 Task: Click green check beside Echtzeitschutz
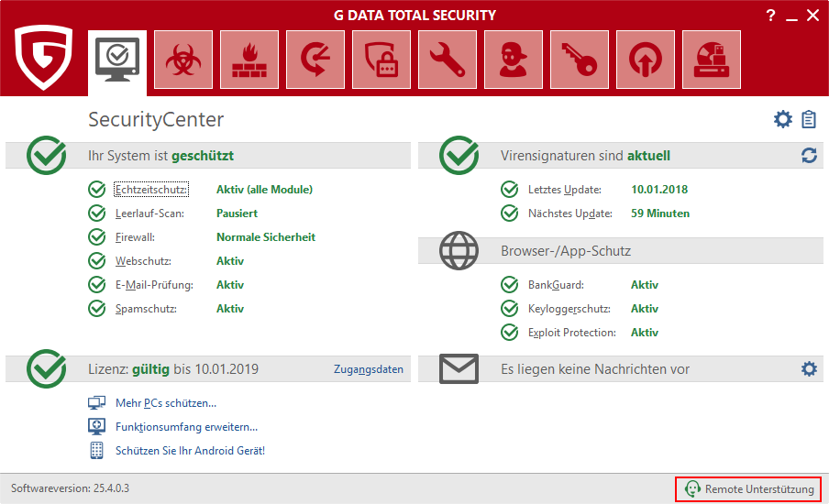[x=97, y=189]
